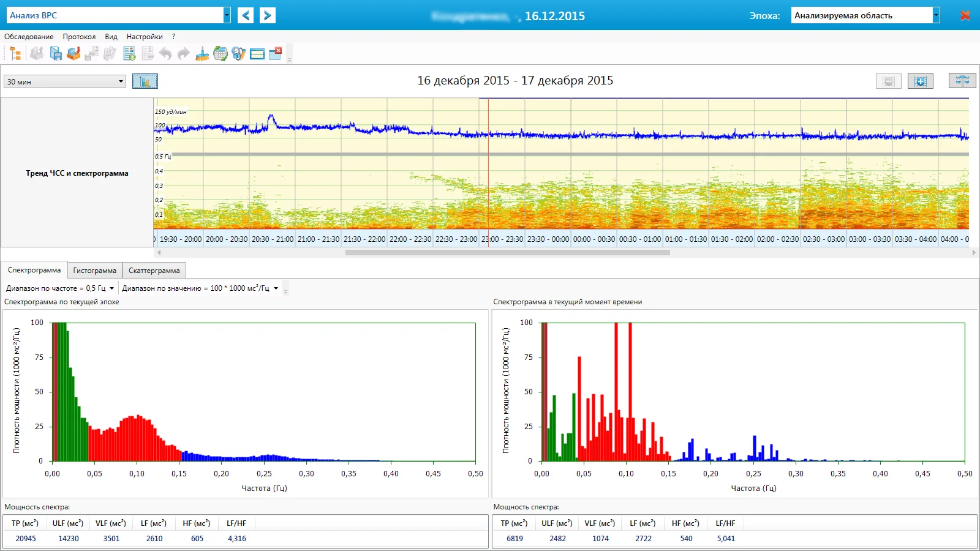Click the trend scrollbar left arrow
The image size is (980, 551).
click(x=159, y=252)
